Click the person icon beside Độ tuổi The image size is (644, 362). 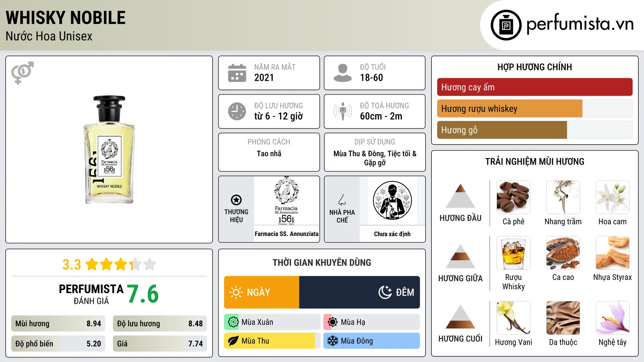[342, 73]
